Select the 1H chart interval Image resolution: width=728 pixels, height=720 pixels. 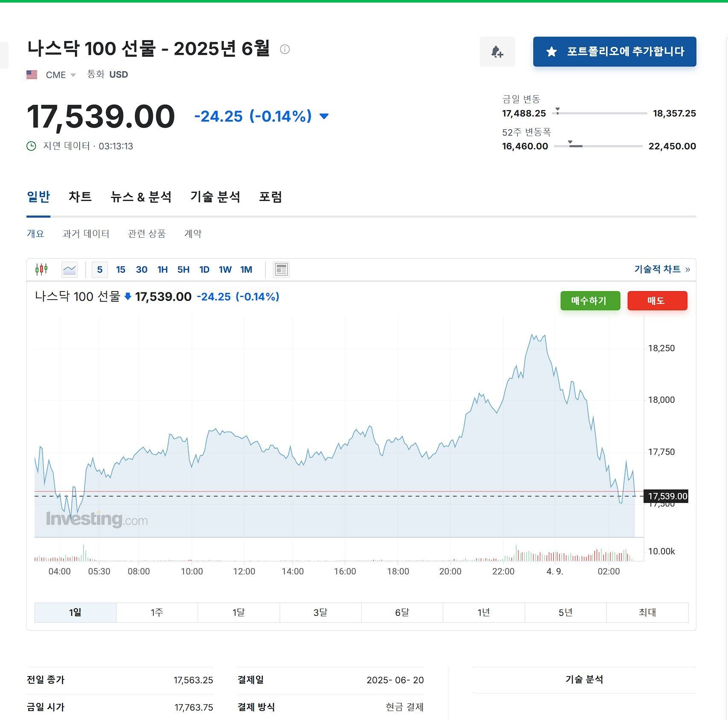point(162,270)
